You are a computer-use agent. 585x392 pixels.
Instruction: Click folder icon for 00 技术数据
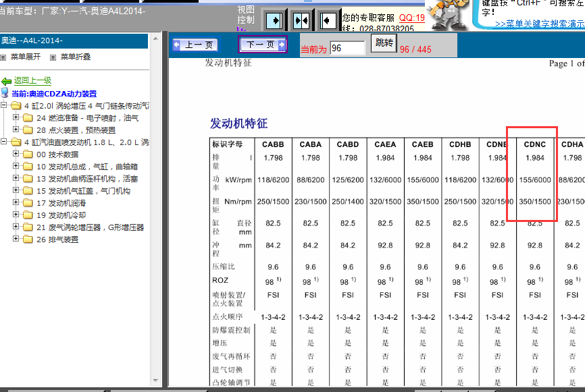(x=28, y=155)
